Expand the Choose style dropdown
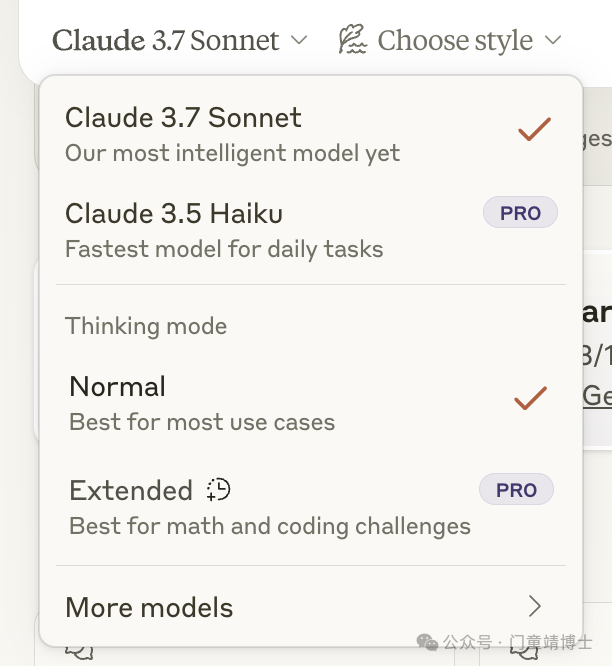 pyautogui.click(x=450, y=40)
